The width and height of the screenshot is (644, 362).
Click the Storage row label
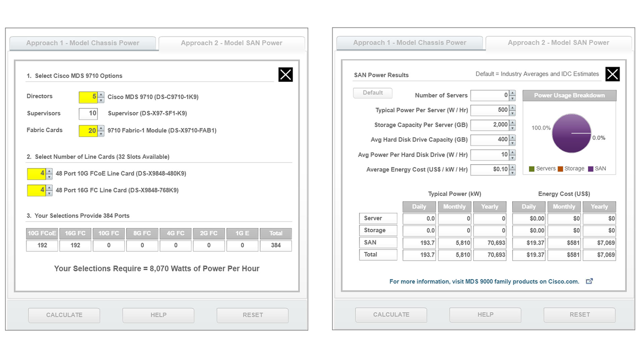pyautogui.click(x=378, y=230)
